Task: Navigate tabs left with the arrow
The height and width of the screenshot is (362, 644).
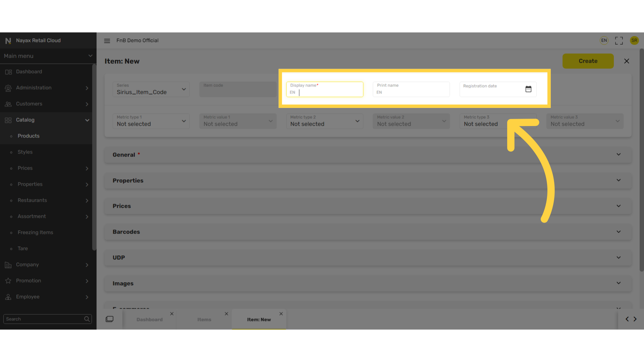Action: pos(627,319)
